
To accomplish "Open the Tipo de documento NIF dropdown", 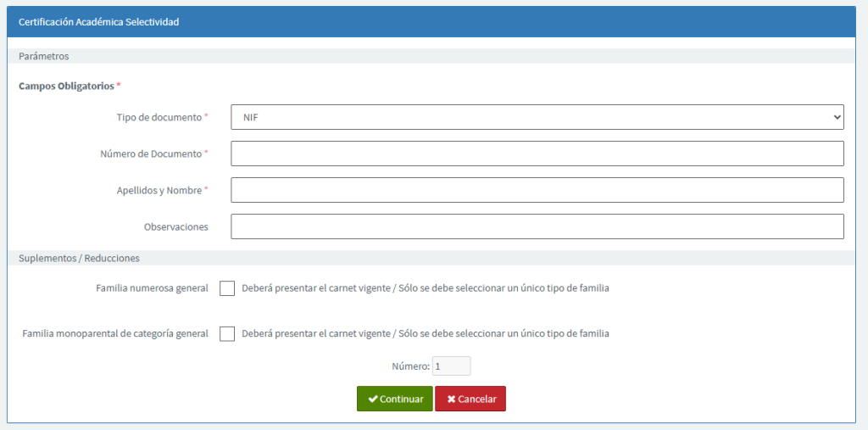I will click(x=537, y=117).
